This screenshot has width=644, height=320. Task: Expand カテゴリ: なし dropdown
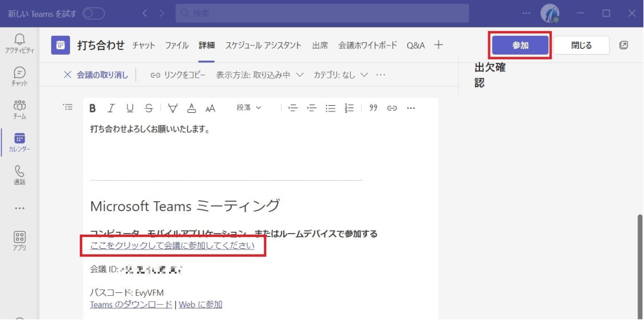coord(340,75)
